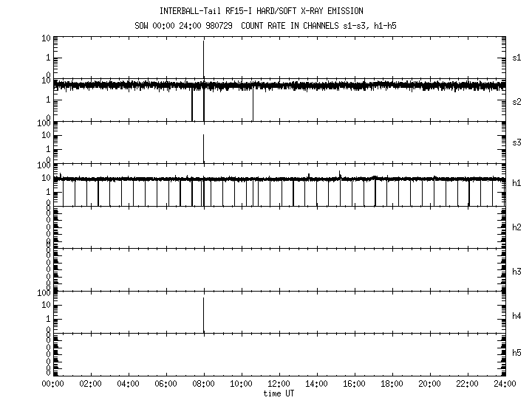The image size is (532, 406).
Task: Click the 22:00 time axis tick label
Action: 467,384
